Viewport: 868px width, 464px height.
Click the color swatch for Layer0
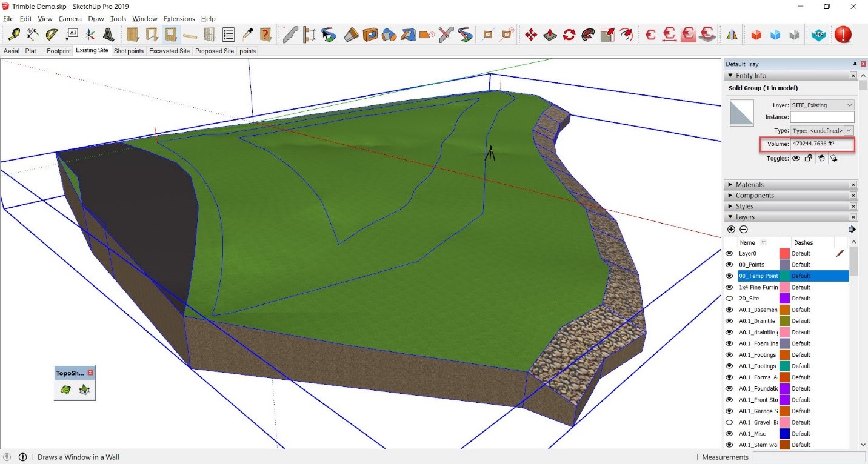click(x=784, y=253)
